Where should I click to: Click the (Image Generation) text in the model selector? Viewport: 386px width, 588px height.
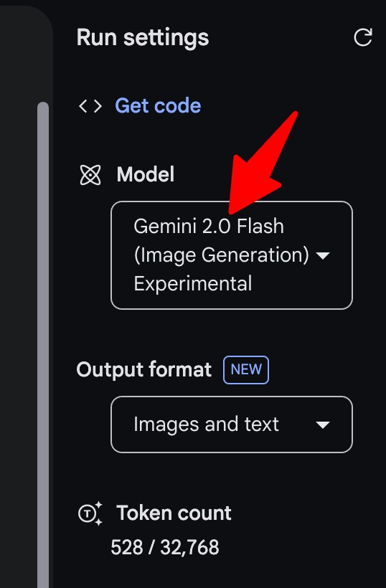pos(221,255)
